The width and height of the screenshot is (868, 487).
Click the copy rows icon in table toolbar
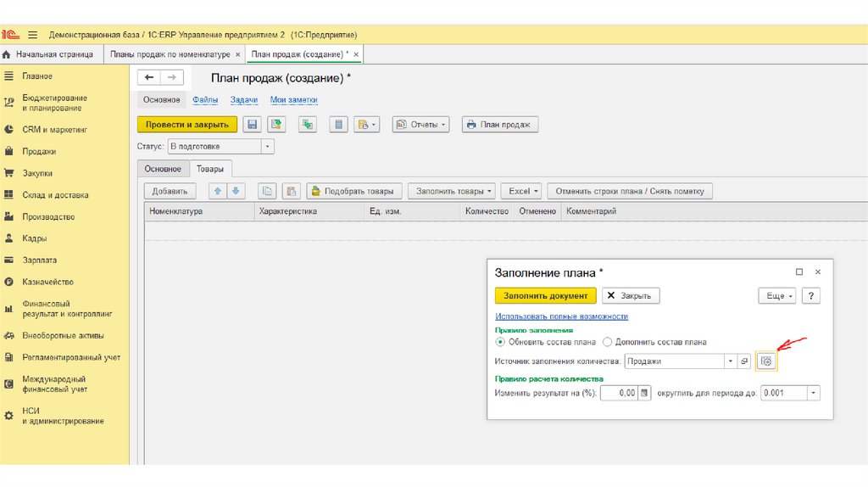point(267,191)
